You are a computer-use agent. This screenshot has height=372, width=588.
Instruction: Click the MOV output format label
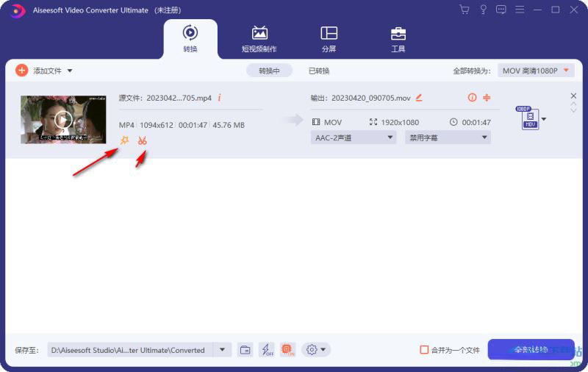(333, 122)
